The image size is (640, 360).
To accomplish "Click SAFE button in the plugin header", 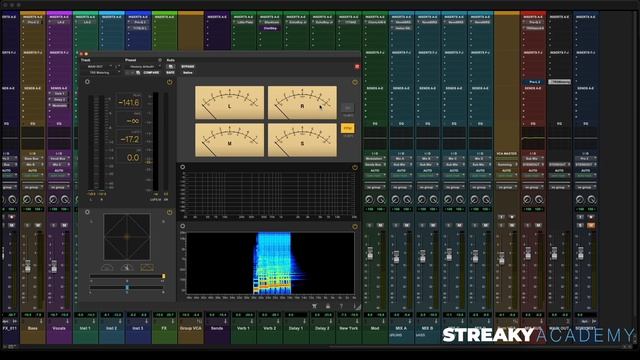I will (x=170, y=73).
